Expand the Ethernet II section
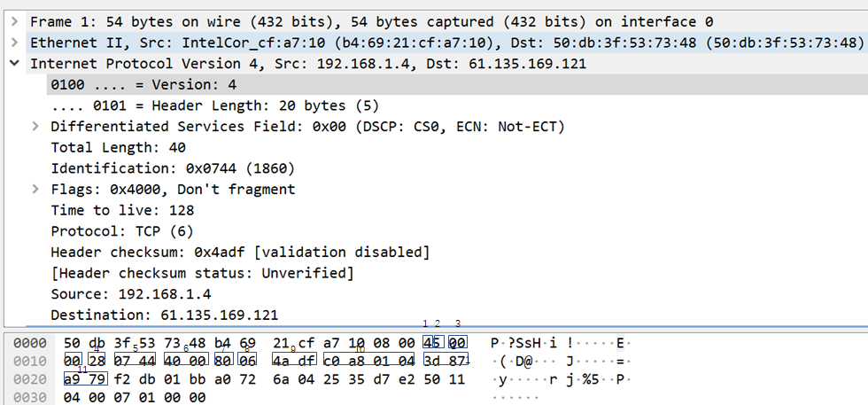The image size is (868, 405). [x=14, y=43]
